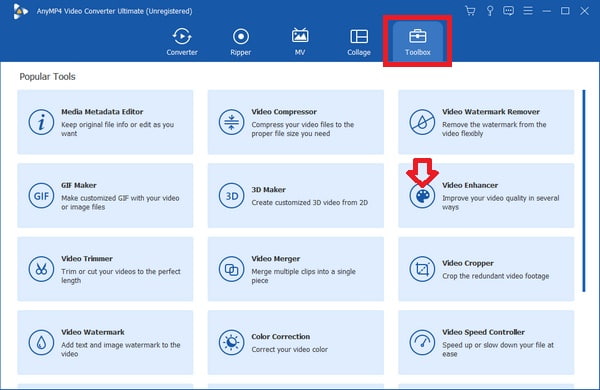
Task: Open the feedback chat icon
Action: 509,11
